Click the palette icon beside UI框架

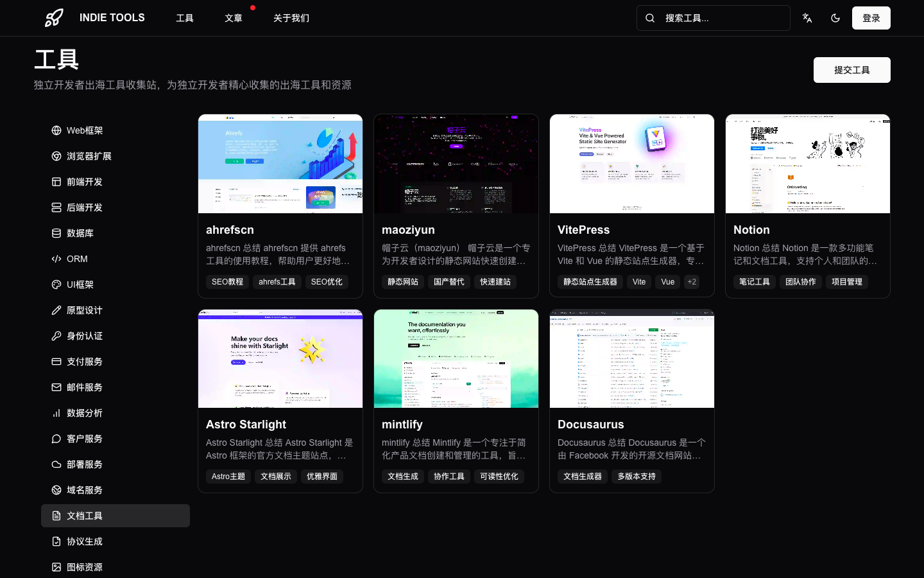(x=56, y=285)
